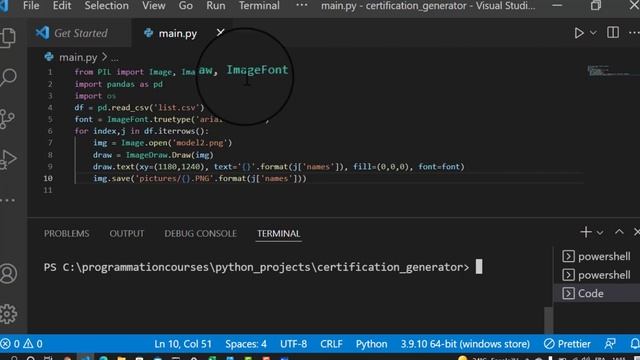Screen dimensions: 640x360
Task: Click the Image.open('model2.png') line
Action: point(162,143)
